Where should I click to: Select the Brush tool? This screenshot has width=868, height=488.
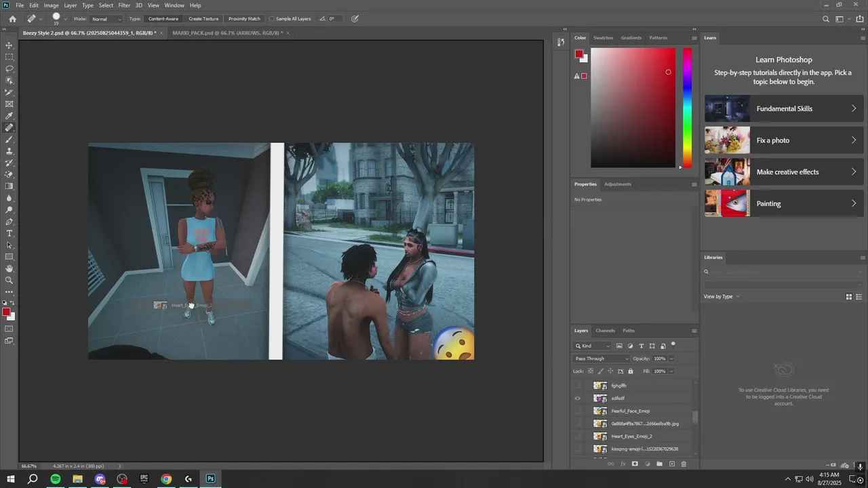click(x=9, y=139)
